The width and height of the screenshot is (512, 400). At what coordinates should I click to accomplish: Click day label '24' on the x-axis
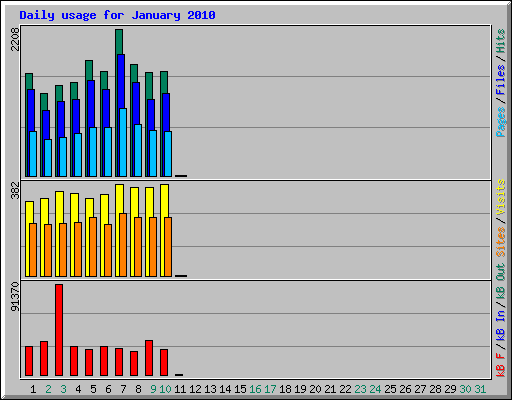click(x=375, y=389)
